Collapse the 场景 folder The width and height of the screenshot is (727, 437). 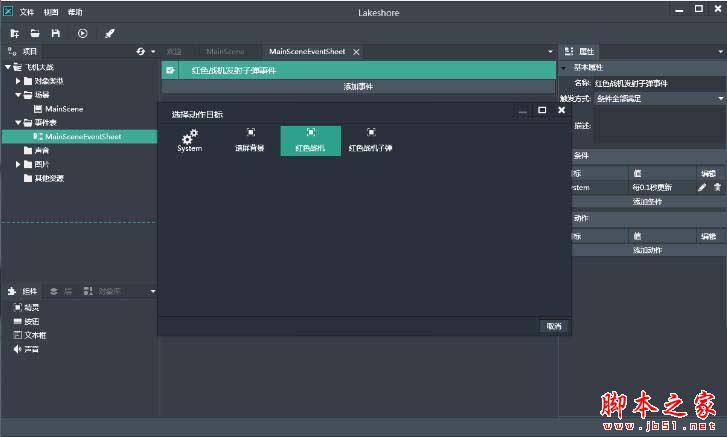pos(18,95)
